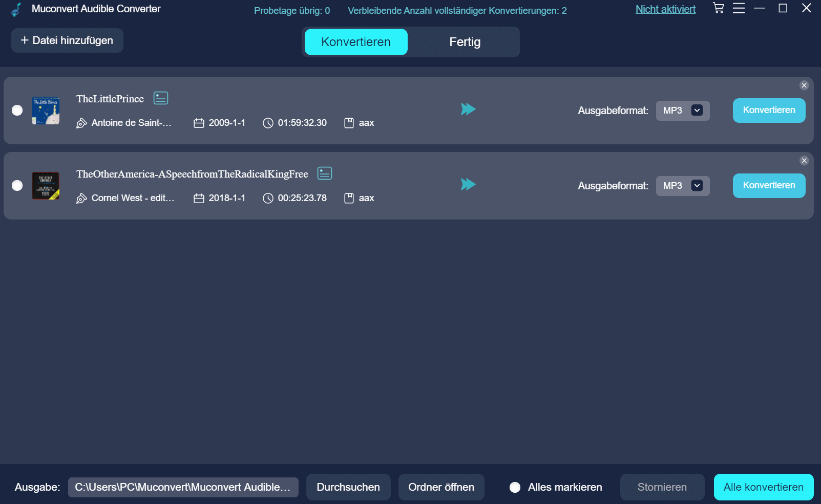The image size is (821, 504).
Task: Click 'Cornel West - edit…' author text
Action: click(x=133, y=198)
